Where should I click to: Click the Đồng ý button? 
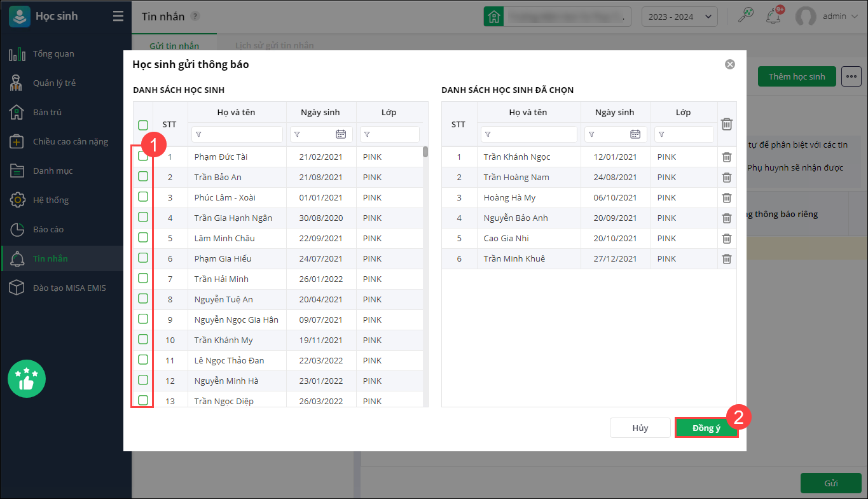[706, 428]
